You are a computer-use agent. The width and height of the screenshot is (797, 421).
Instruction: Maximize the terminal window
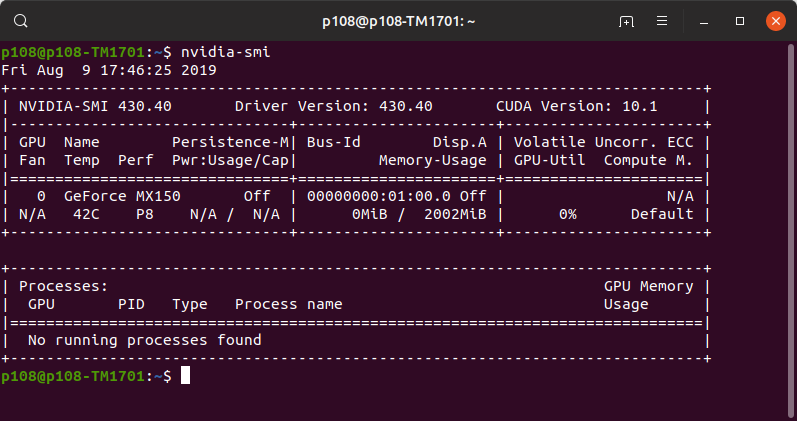pyautogui.click(x=740, y=21)
